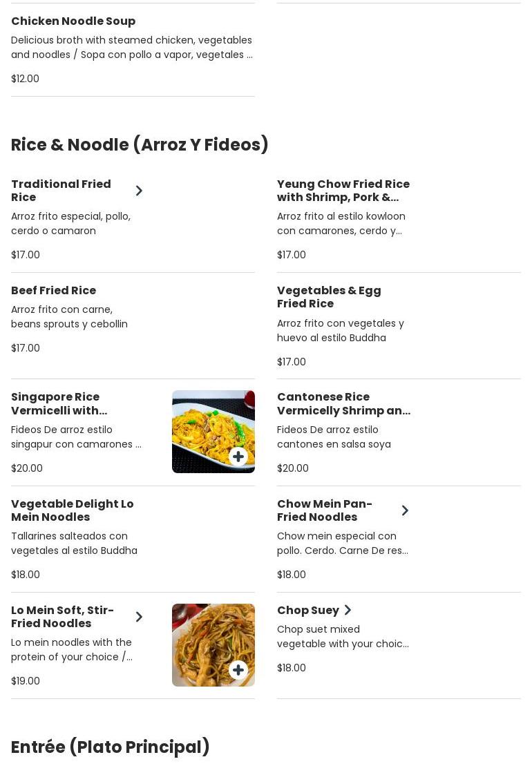Click the Rice & Noodle section heading

coord(140,145)
